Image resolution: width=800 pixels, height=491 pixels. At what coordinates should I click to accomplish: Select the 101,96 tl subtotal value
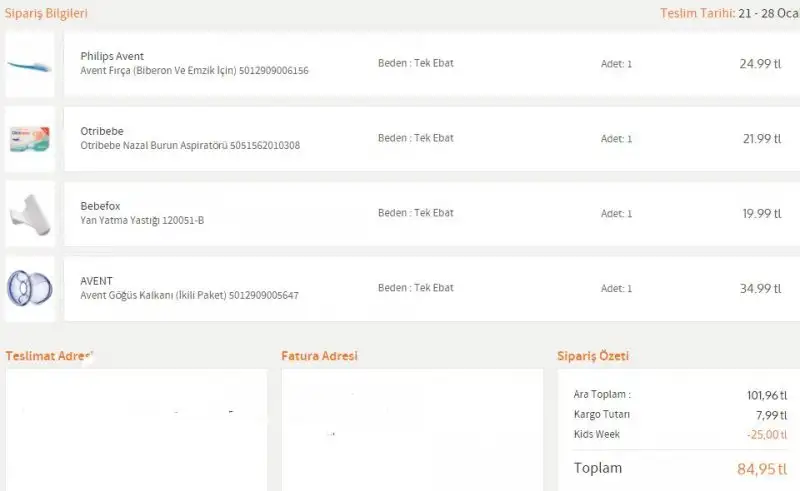tap(767, 396)
